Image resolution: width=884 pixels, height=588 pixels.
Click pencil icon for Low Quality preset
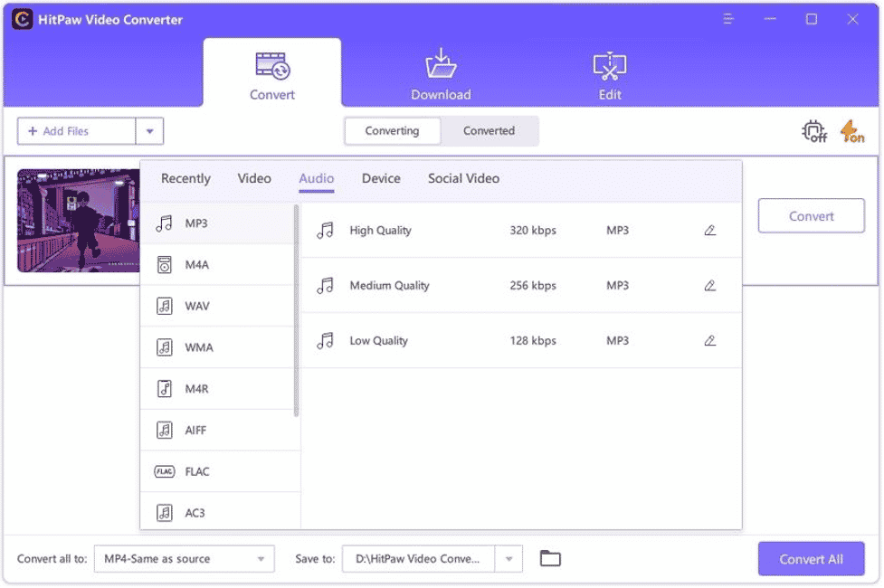(x=709, y=341)
